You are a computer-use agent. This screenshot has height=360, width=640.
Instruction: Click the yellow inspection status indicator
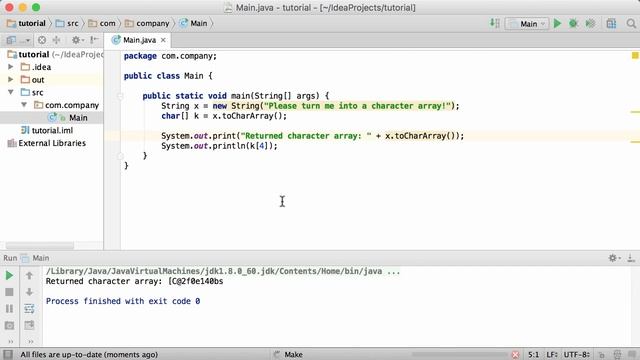(x=635, y=56)
